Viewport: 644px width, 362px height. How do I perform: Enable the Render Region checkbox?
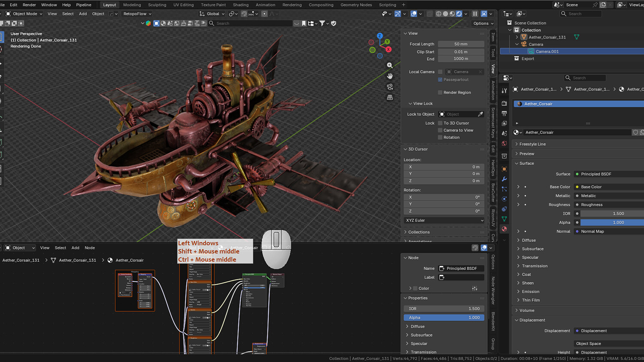pos(440,93)
